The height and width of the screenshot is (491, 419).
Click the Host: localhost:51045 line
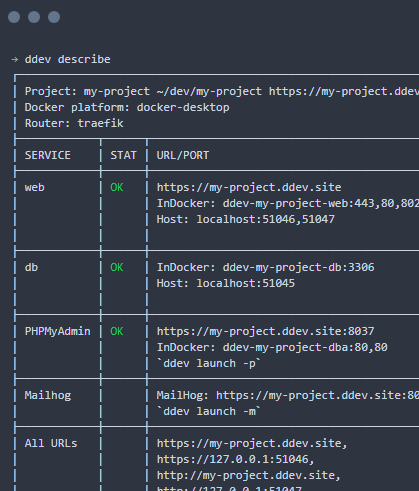pyautogui.click(x=226, y=283)
